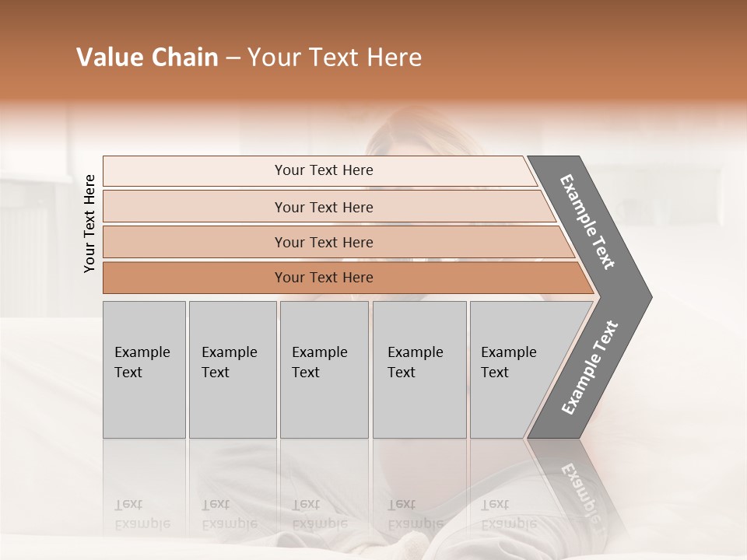The width and height of the screenshot is (747, 560).
Task: Click the mirrored 'Example' reflection under first box
Action: click(142, 525)
